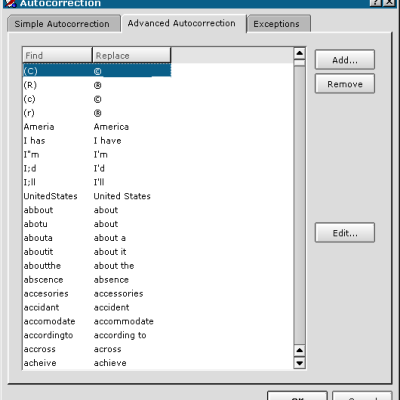Select the UnitedStates entry
400x400 pixels.
(x=97, y=196)
